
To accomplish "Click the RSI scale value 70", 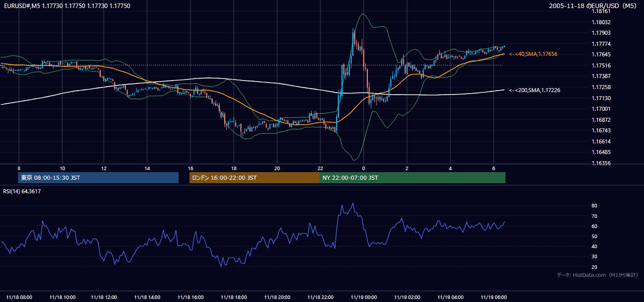I will pyautogui.click(x=594, y=216).
